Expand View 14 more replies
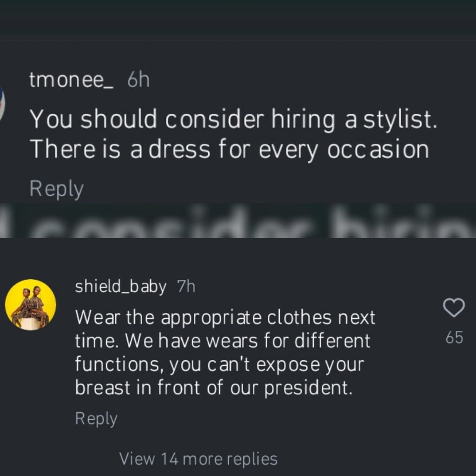 [198, 459]
